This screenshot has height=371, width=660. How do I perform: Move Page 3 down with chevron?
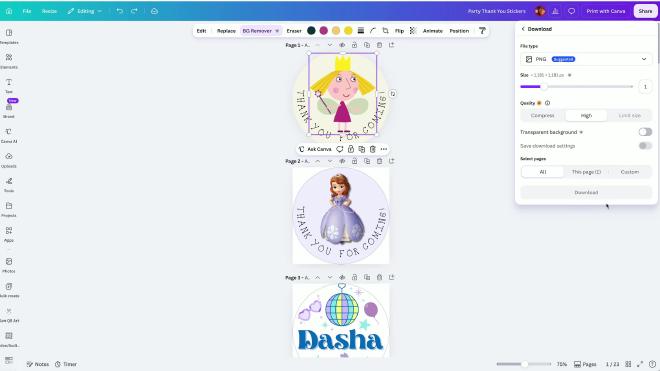pos(330,277)
